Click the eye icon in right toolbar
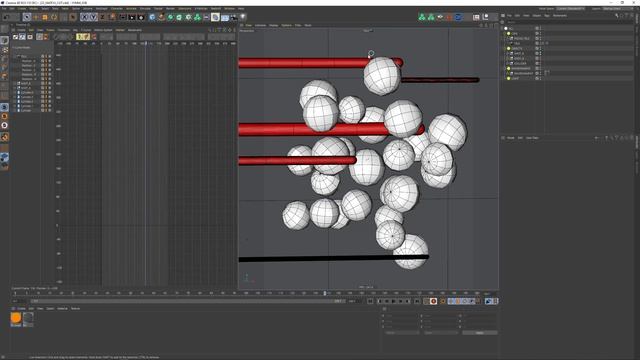 [x=440, y=17]
